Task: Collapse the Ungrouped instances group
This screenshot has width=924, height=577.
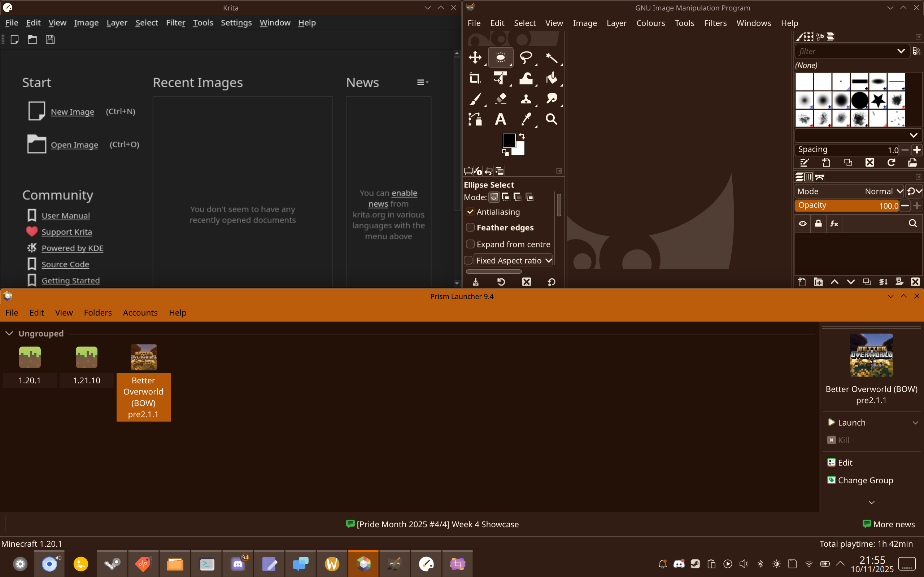Action: click(x=9, y=334)
